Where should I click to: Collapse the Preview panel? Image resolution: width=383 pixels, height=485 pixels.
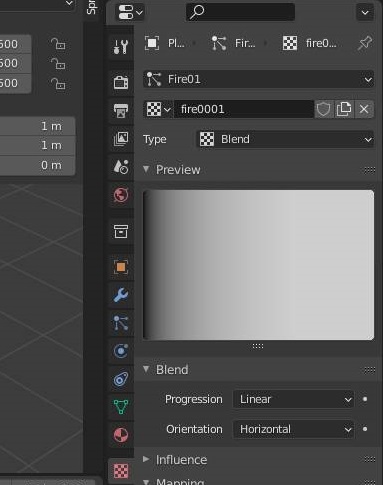click(x=146, y=170)
